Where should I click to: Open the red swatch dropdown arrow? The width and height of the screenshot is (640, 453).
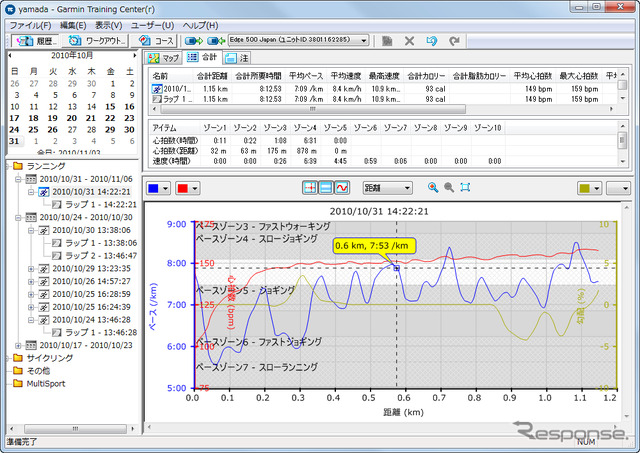pyautogui.click(x=194, y=188)
